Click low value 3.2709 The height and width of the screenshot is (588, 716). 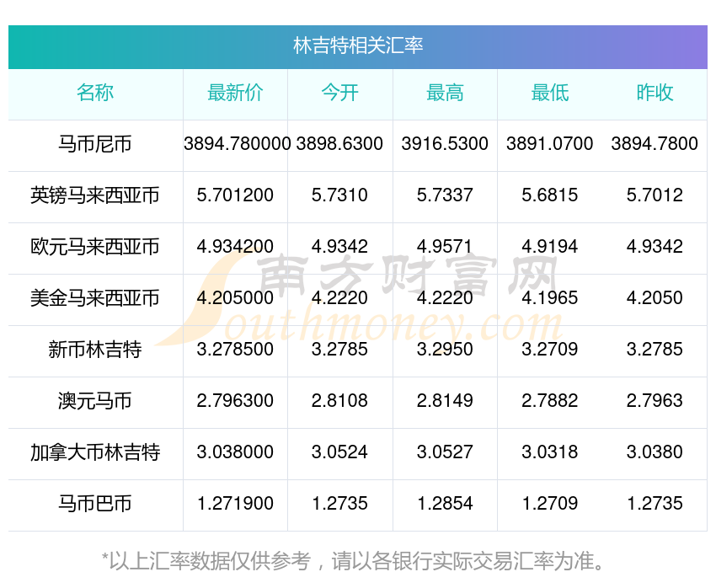550,350
